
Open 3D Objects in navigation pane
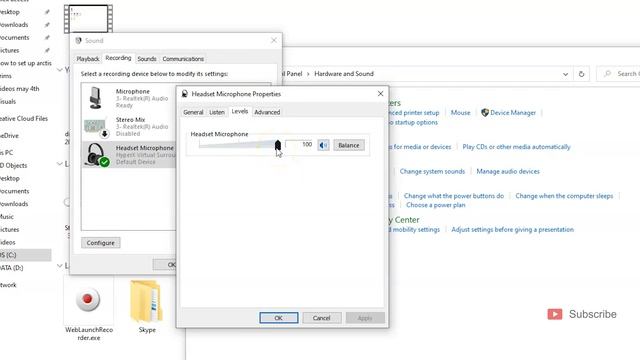[x=13, y=166]
